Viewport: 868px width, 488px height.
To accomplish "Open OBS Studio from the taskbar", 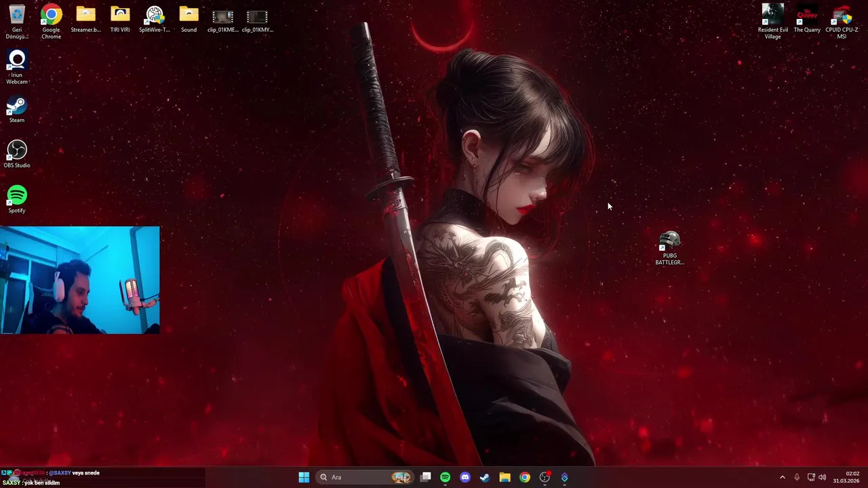I will tap(545, 477).
